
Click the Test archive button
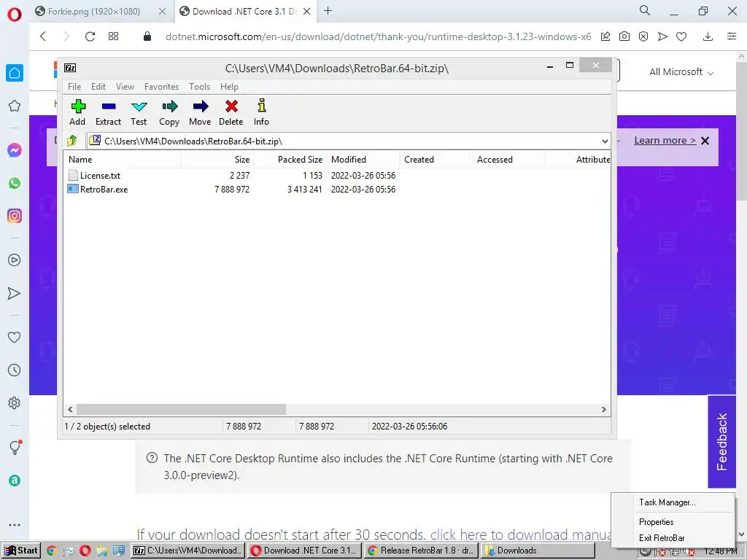(x=139, y=112)
